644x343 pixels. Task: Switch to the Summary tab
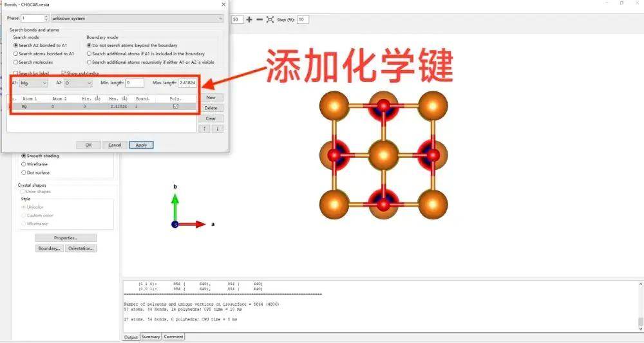tap(151, 337)
